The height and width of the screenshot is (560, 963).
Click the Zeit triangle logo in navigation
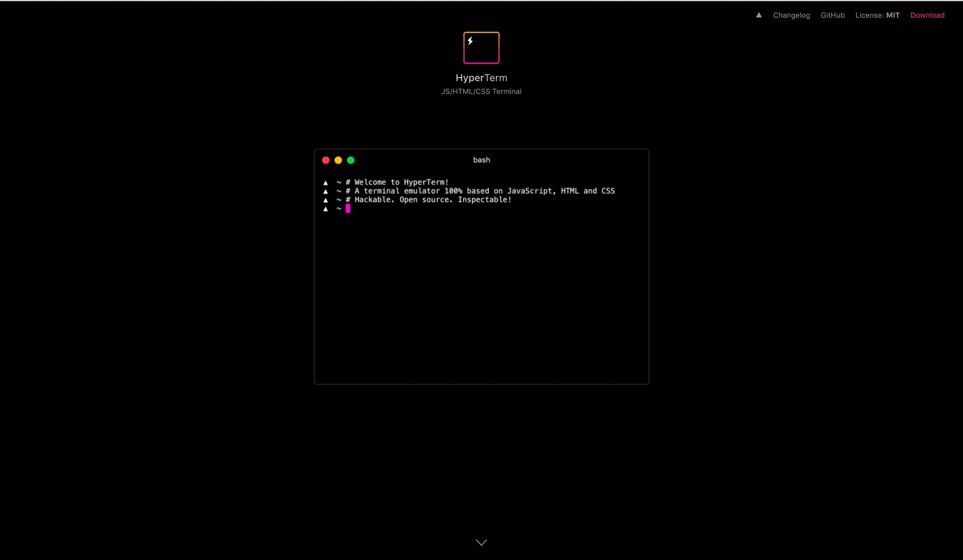click(x=759, y=15)
